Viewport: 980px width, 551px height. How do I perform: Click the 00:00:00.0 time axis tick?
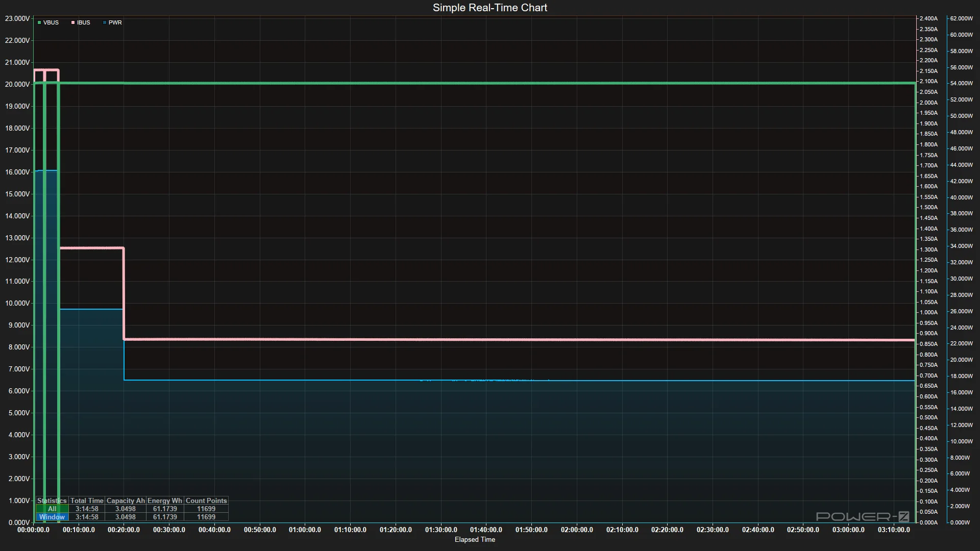[33, 530]
